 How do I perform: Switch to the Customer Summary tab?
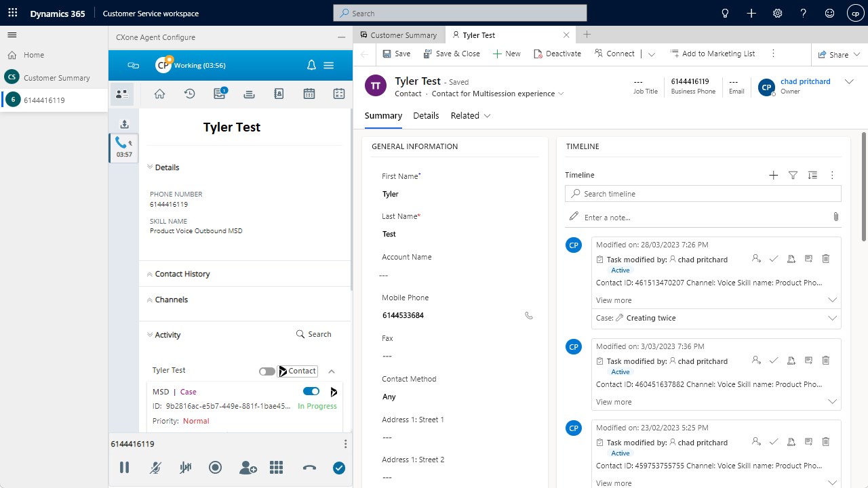pyautogui.click(x=399, y=35)
